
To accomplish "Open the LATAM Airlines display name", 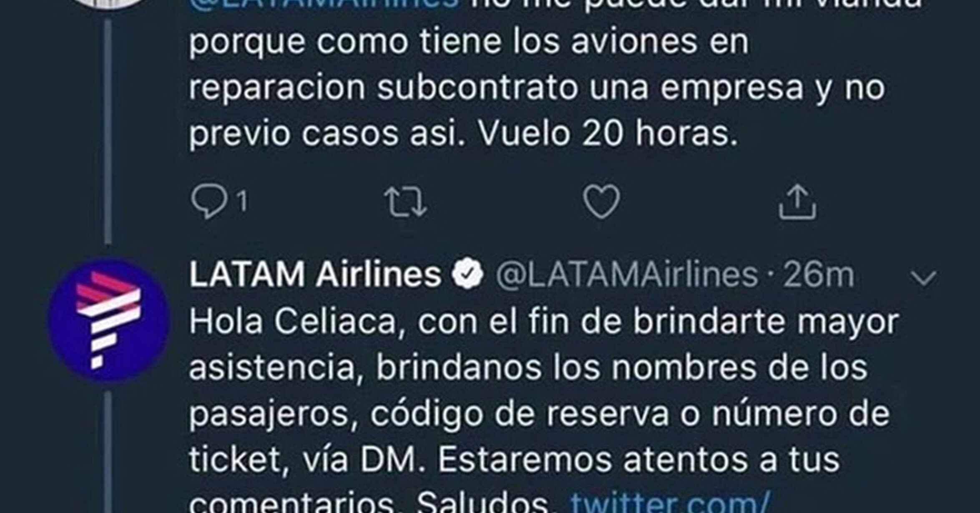I will (x=315, y=274).
